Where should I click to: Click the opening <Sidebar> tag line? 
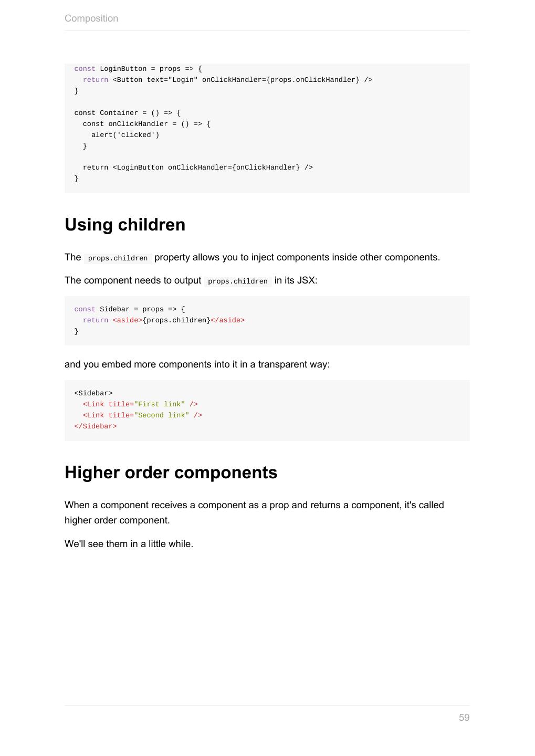(x=93, y=393)
